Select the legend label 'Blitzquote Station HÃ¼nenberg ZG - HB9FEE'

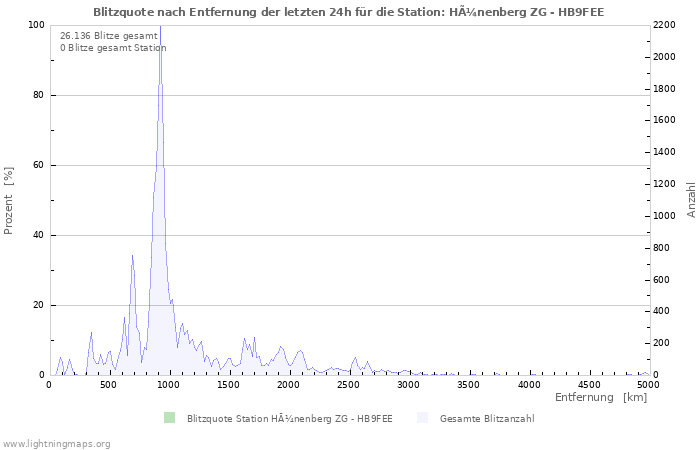pos(290,419)
